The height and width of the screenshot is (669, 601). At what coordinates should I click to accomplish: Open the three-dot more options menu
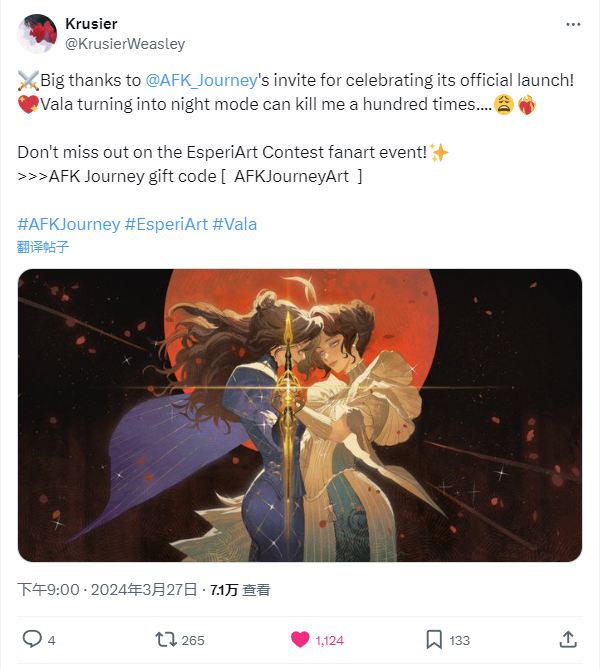(x=573, y=24)
